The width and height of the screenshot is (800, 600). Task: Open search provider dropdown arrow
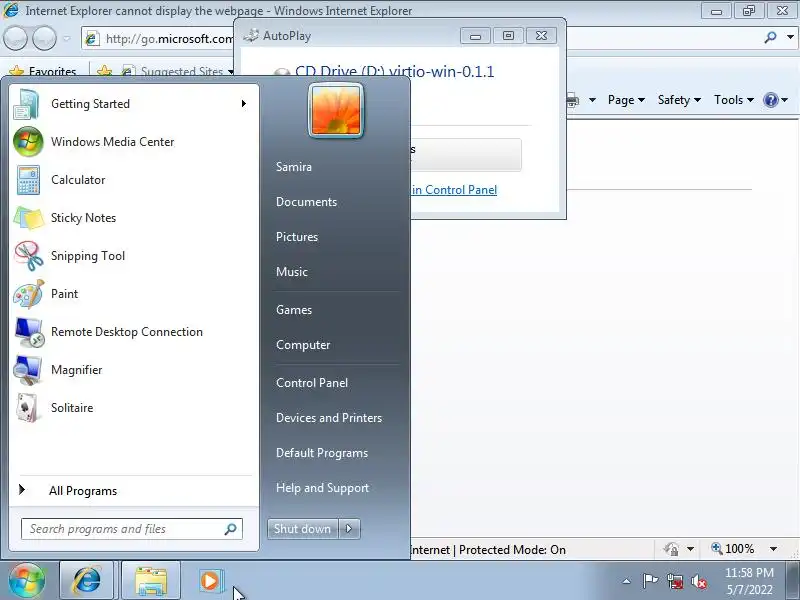point(790,37)
